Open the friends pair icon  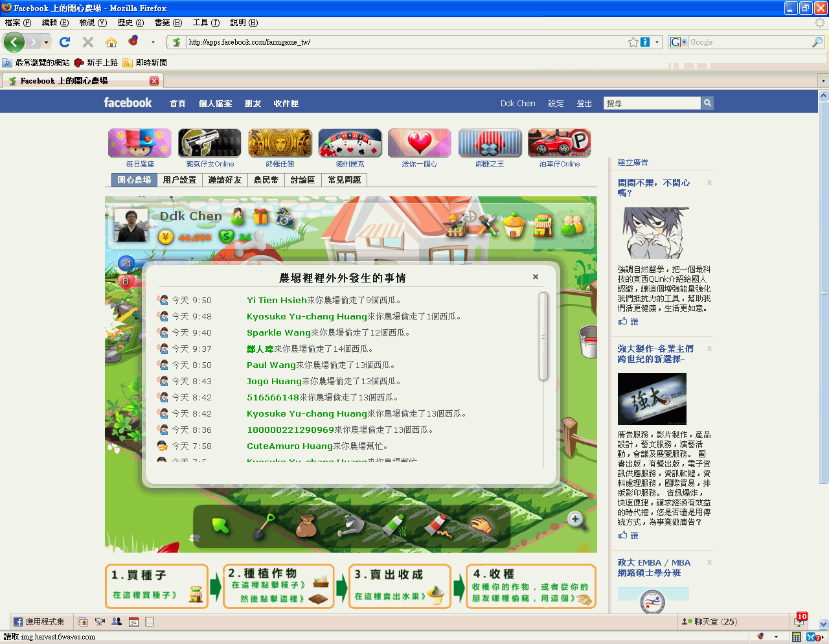point(573,225)
